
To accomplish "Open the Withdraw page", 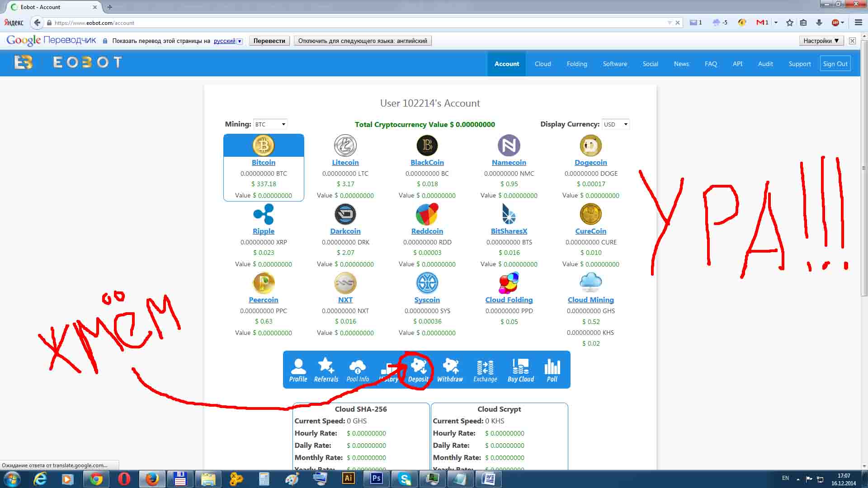I will (450, 370).
